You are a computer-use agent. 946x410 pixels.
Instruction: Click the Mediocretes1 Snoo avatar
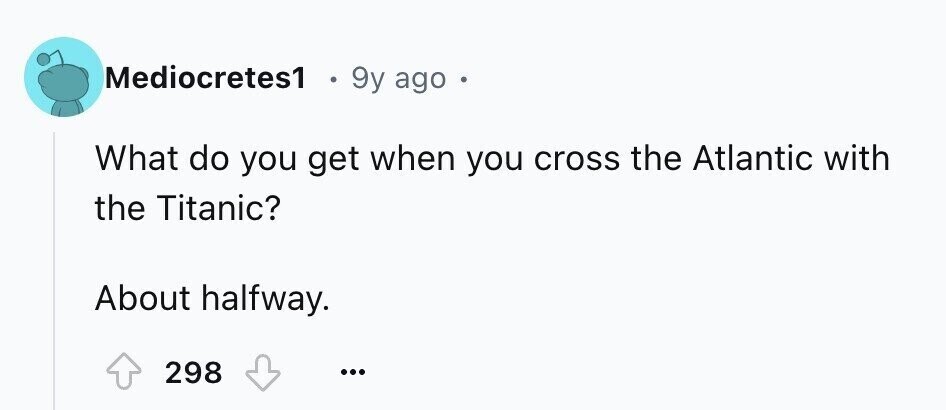coord(63,79)
